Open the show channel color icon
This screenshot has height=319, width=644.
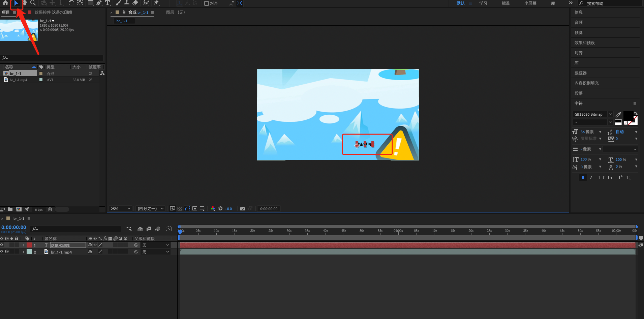(x=213, y=209)
